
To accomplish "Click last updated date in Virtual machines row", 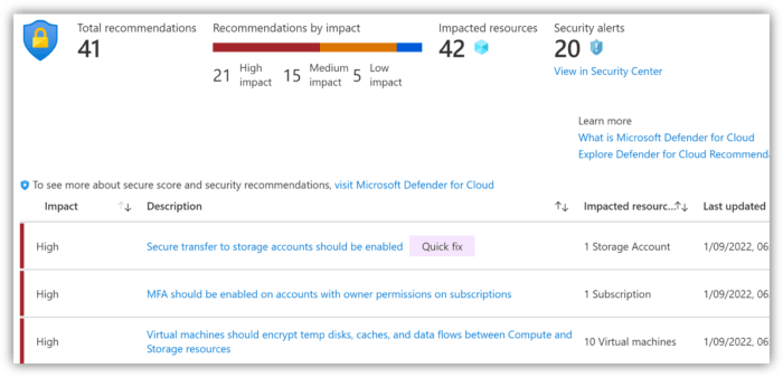I will 736,342.
